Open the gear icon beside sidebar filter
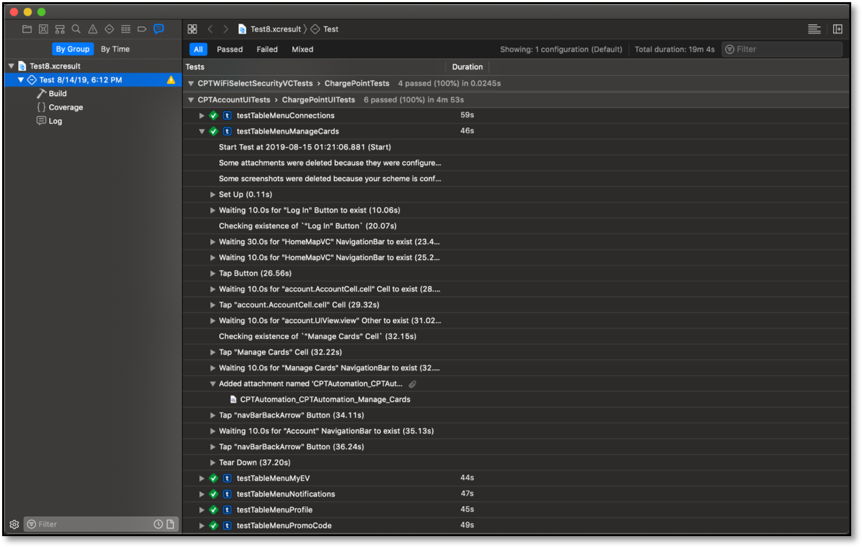 (14, 524)
